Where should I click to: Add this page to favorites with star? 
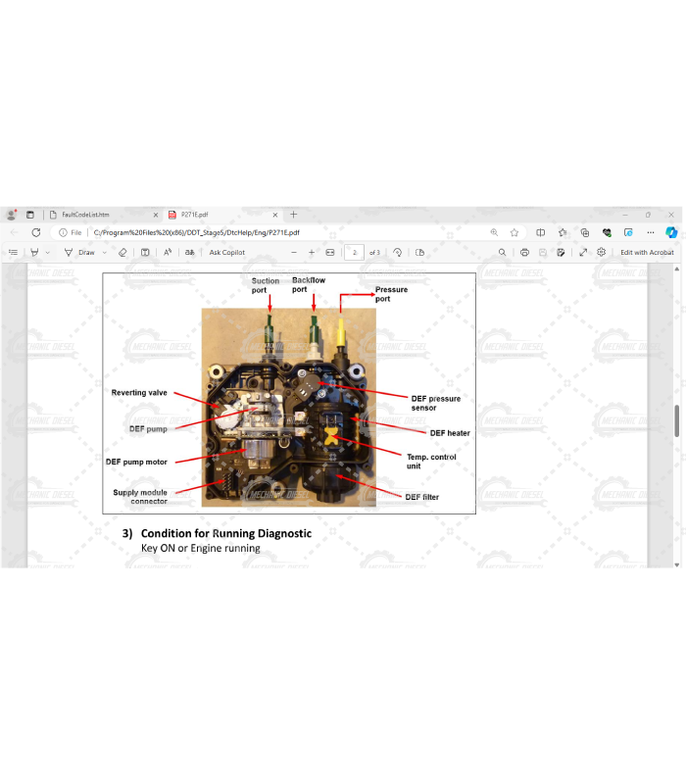point(514,232)
